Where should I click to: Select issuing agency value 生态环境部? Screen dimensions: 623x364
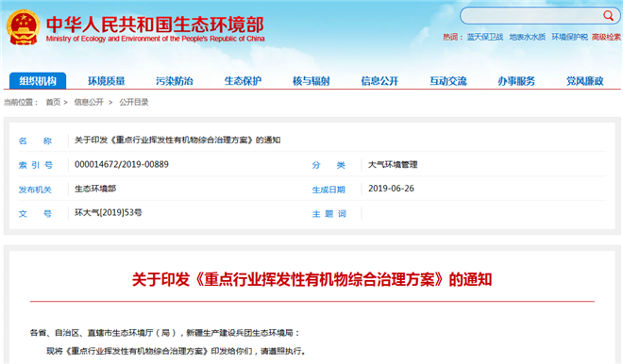click(95, 189)
